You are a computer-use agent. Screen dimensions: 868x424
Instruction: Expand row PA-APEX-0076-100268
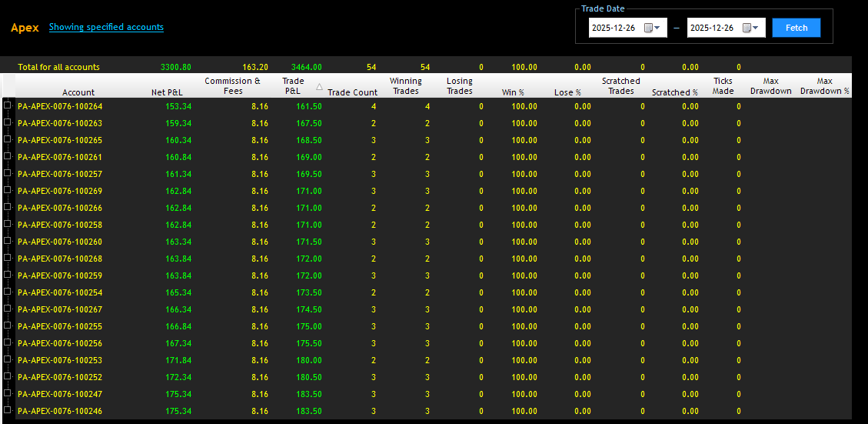pyautogui.click(x=7, y=258)
